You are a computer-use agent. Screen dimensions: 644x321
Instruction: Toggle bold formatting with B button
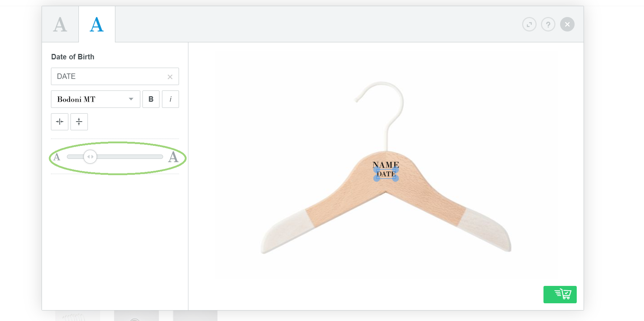(x=151, y=99)
